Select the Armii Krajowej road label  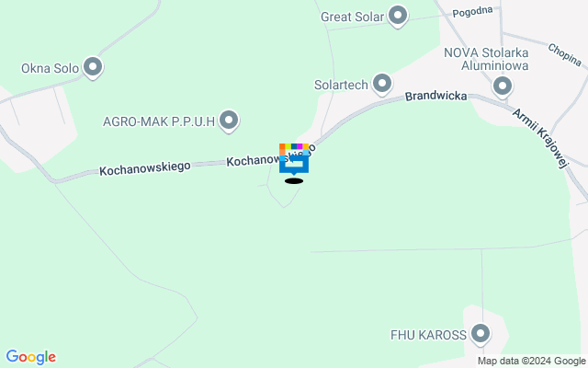click(x=541, y=139)
